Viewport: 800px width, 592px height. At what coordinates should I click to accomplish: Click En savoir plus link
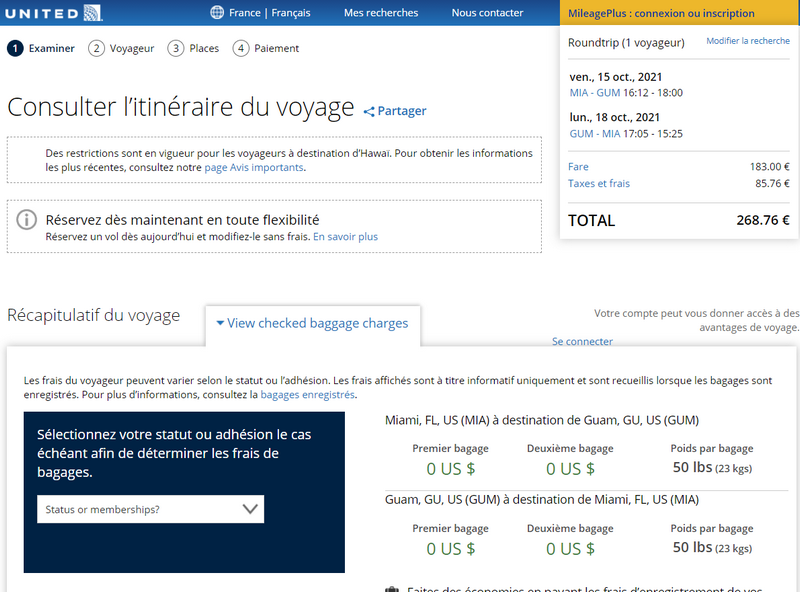coord(345,237)
